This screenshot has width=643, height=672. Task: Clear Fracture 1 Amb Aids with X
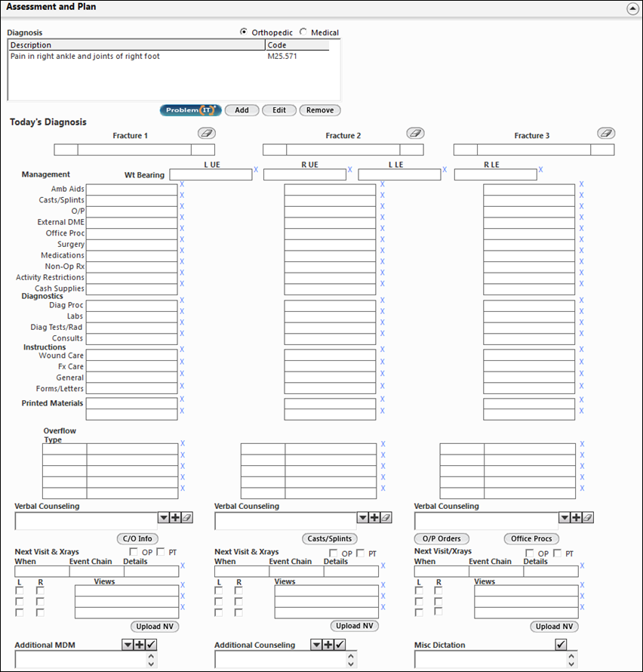pyautogui.click(x=182, y=184)
